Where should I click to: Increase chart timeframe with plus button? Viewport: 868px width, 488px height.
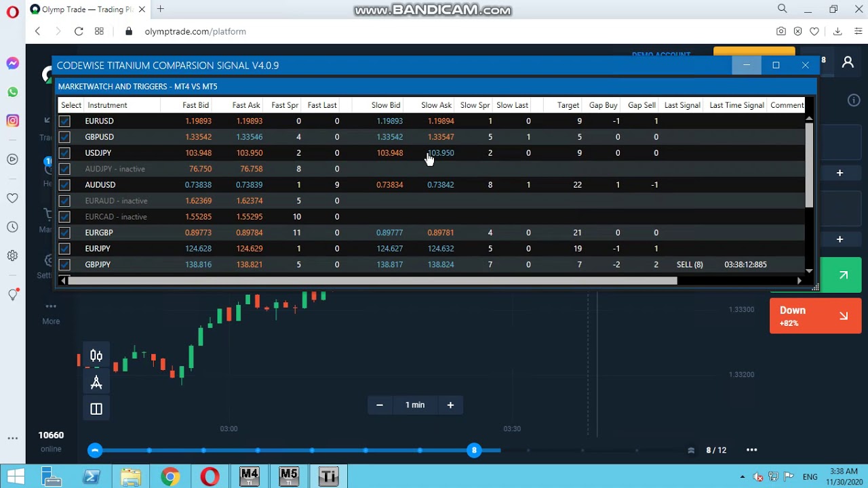tap(450, 405)
